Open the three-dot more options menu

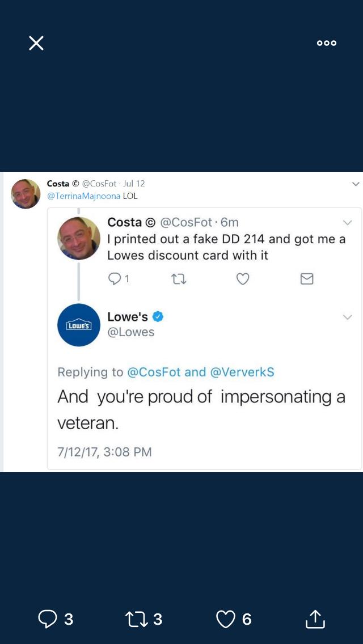(x=327, y=43)
